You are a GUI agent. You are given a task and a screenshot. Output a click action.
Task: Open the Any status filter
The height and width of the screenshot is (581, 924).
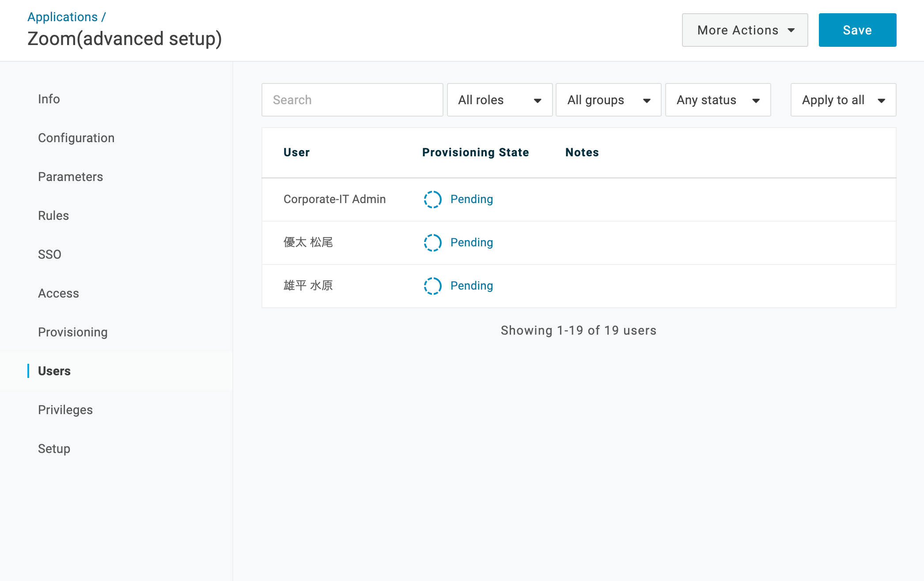[x=718, y=100]
